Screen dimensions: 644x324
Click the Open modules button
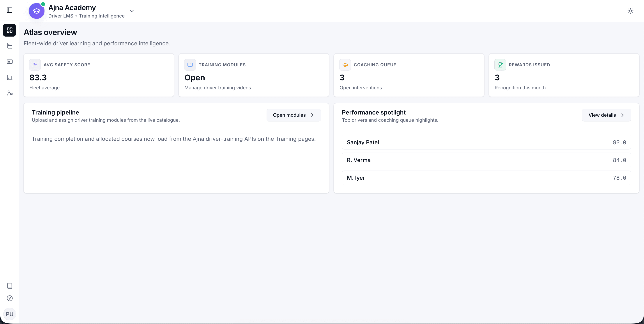tap(294, 115)
